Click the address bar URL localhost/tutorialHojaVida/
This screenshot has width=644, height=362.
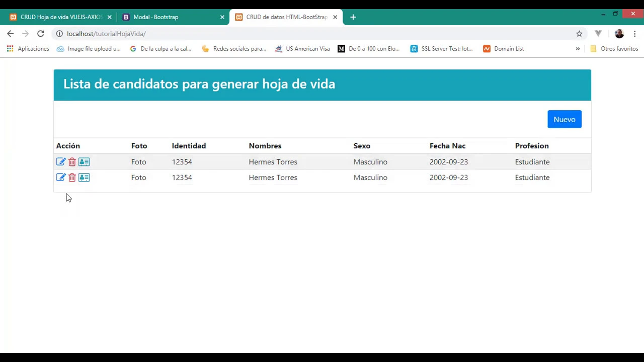[106, 34]
